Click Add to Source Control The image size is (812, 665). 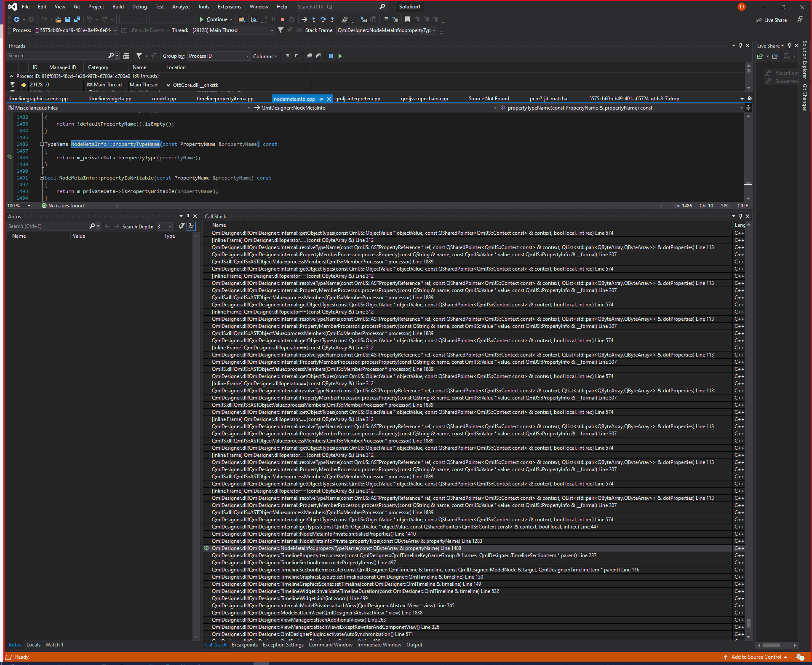click(756, 657)
